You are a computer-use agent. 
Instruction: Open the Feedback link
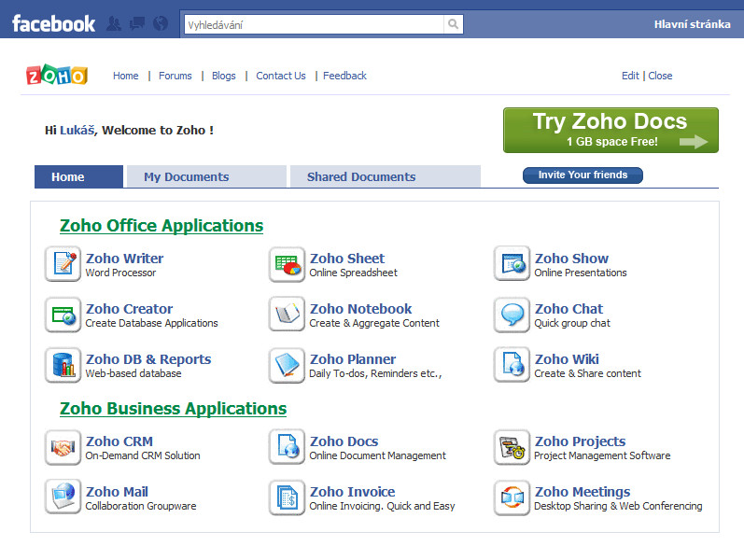pyautogui.click(x=345, y=76)
